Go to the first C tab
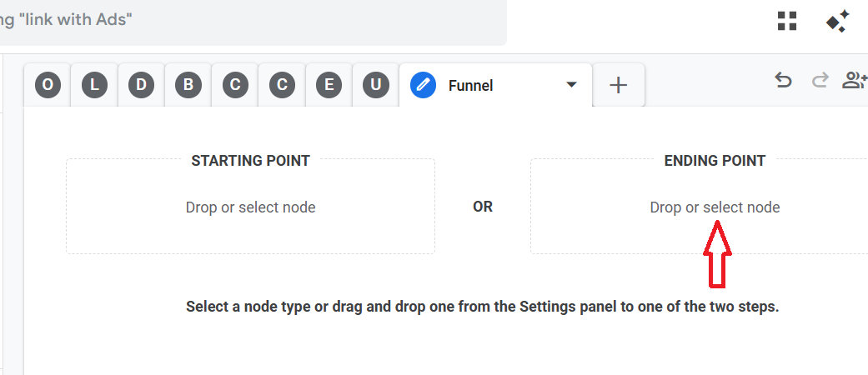Screen dimensions: 868x375 pyautogui.click(x=236, y=85)
